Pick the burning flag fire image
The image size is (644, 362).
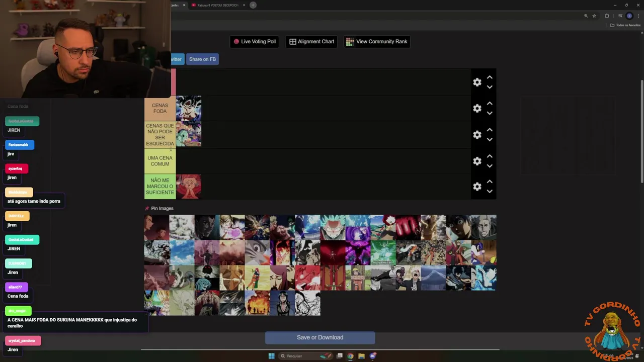click(x=258, y=303)
